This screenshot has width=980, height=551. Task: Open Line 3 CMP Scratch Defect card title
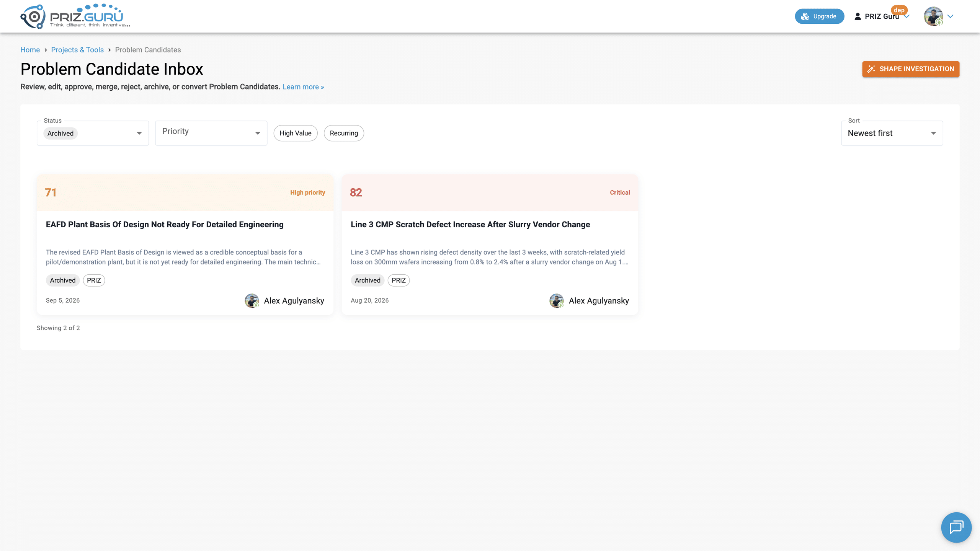click(x=470, y=225)
